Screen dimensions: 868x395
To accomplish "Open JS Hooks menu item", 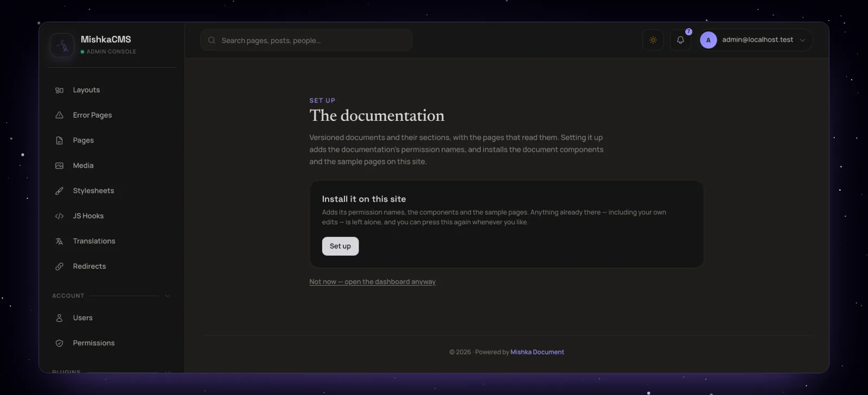I will click(112, 216).
